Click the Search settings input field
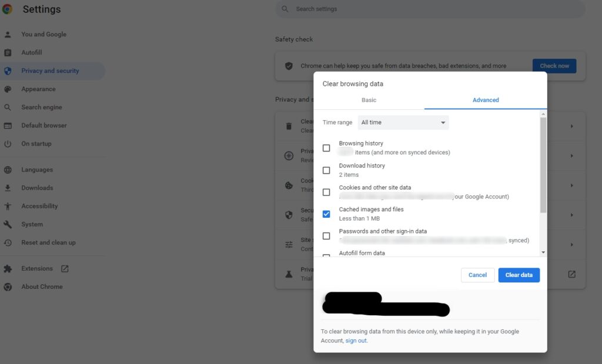602x364 pixels. [x=435, y=9]
